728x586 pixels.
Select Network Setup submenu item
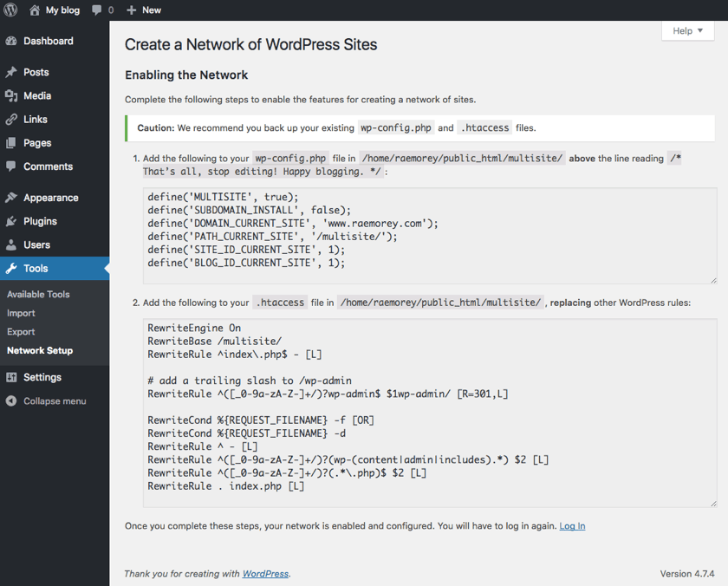coord(40,350)
